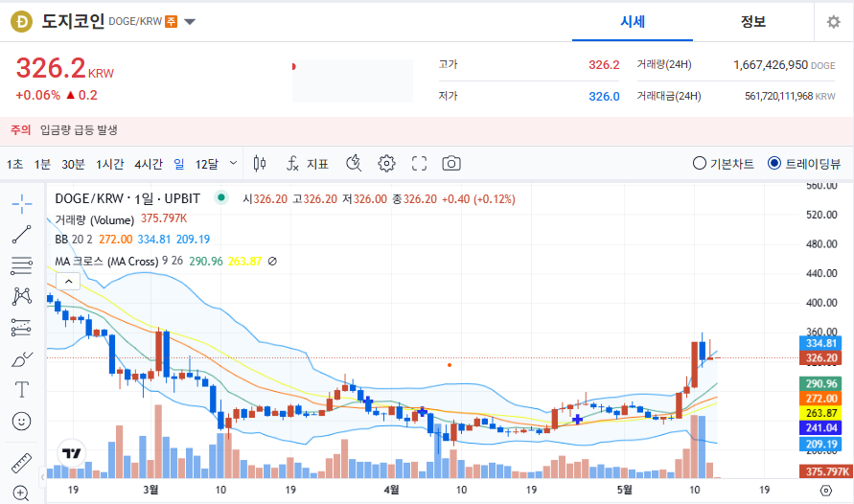
Task: Open chart settings gear in toolbar
Action: 386,163
